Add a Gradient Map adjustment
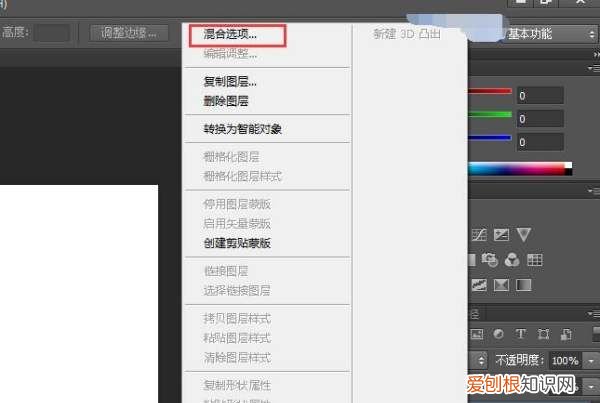Screen dimensions: 600x403 [x=523, y=285]
